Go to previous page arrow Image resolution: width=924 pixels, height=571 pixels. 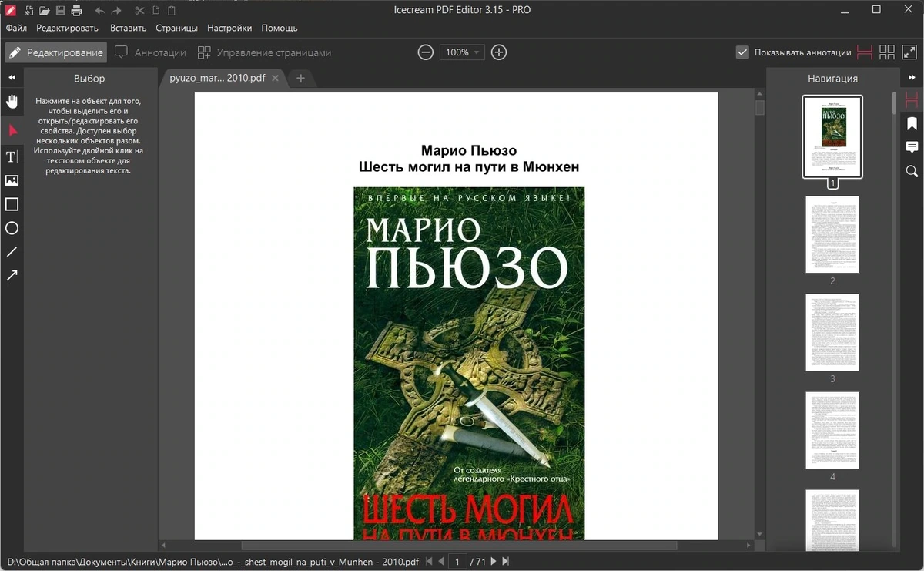440,562
